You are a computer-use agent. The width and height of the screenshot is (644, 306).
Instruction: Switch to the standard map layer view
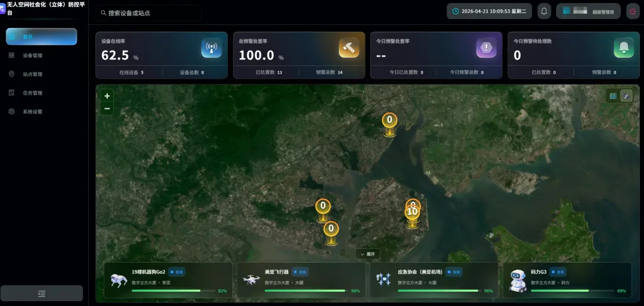(x=613, y=96)
